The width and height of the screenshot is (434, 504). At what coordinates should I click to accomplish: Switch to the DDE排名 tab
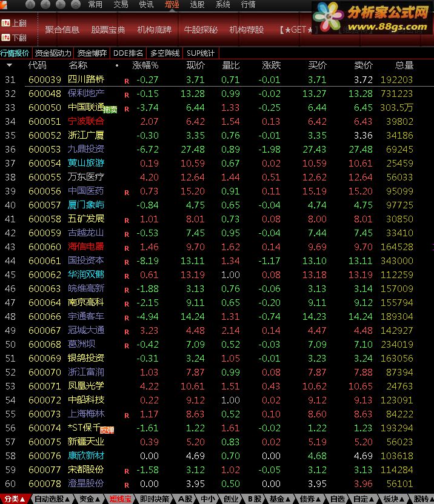pyautogui.click(x=128, y=53)
